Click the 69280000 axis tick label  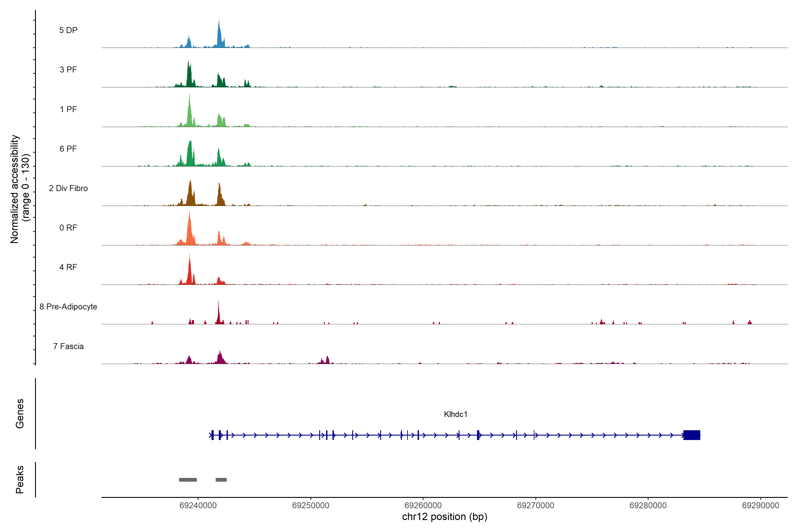point(648,506)
